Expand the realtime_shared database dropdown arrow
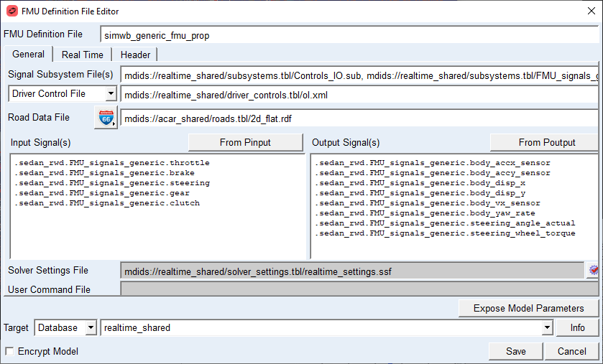Screen dimensions: 603x364 [547, 327]
